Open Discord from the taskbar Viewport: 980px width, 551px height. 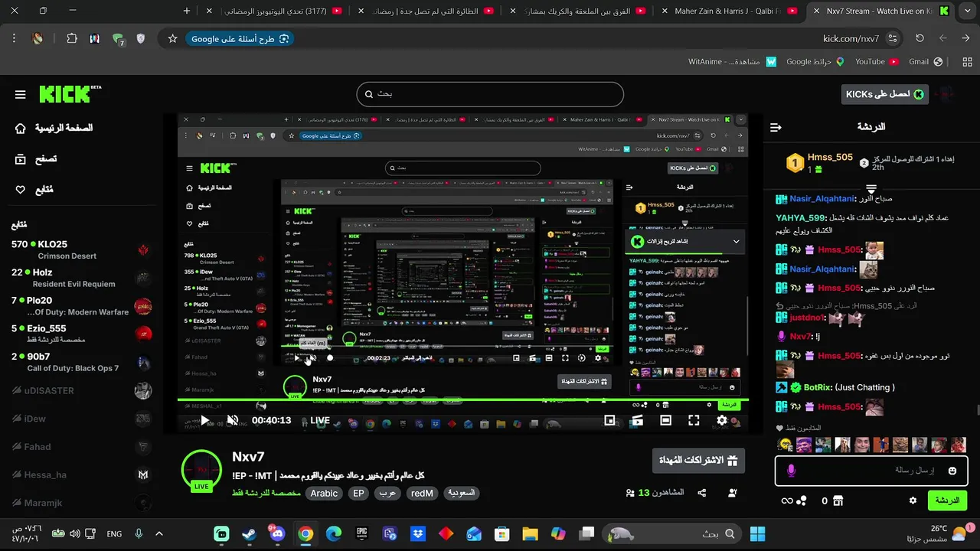277,533
